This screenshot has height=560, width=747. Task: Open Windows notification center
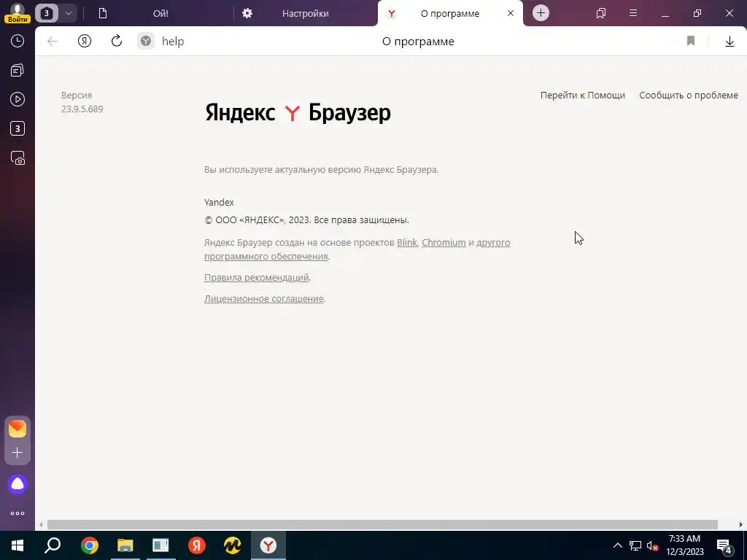click(x=724, y=545)
